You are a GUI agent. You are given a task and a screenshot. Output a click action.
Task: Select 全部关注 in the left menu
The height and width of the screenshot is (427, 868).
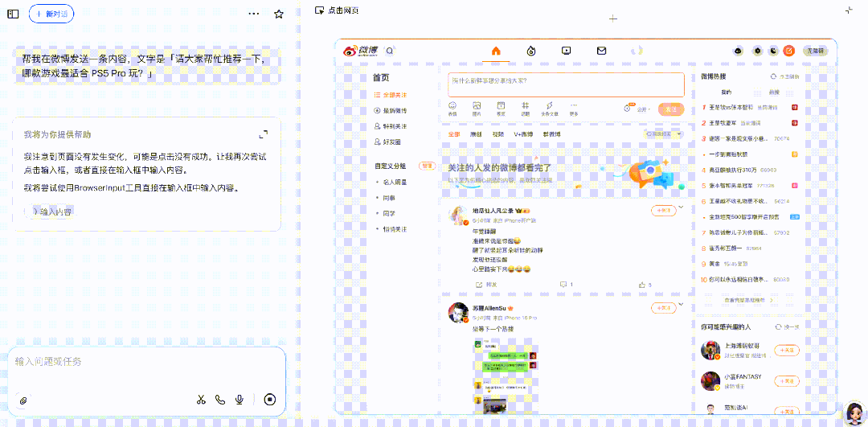391,95
